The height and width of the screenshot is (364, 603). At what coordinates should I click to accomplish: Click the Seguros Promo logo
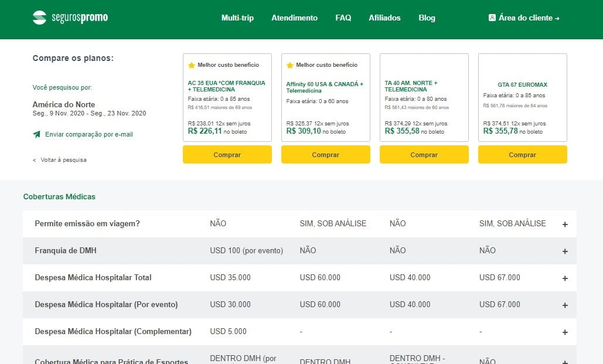pyautogui.click(x=70, y=18)
